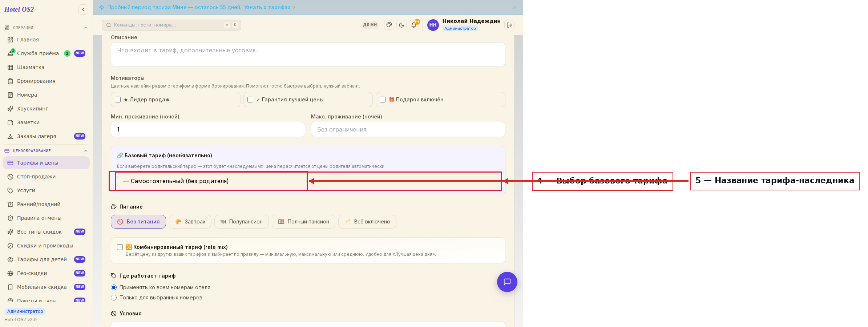Open the Заметки note icon

11,122
